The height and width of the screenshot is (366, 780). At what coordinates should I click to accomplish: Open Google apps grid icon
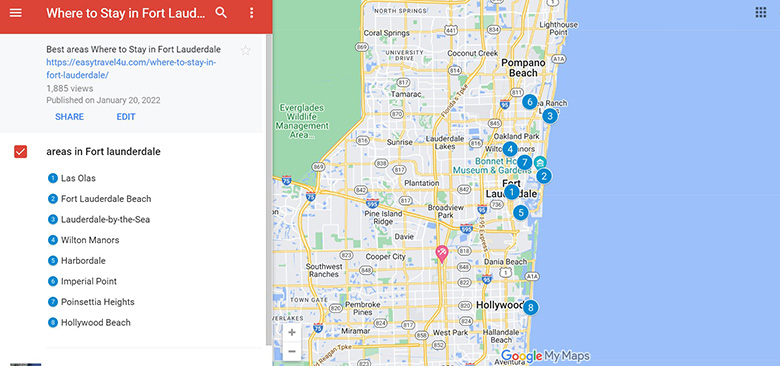[x=761, y=12]
